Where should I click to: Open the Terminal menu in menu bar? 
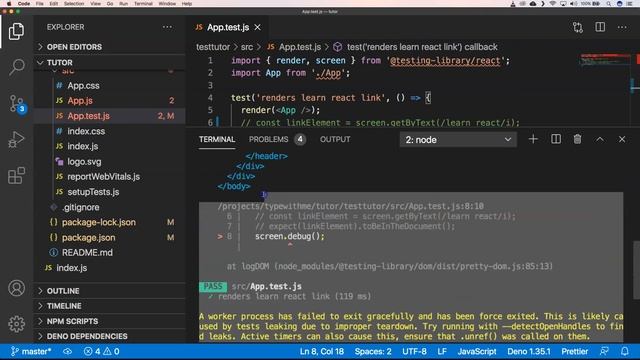(143, 4)
